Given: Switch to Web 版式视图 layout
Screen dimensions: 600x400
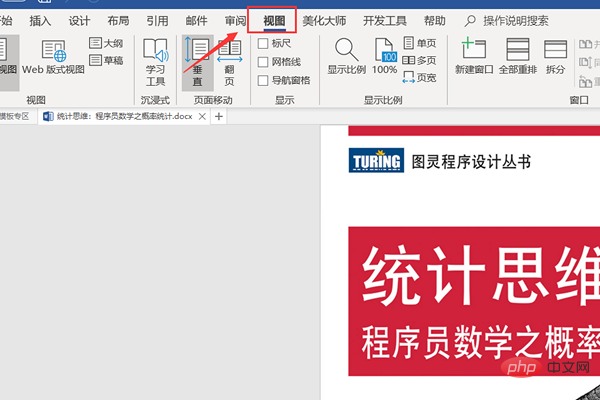Looking at the screenshot, I should [x=54, y=59].
